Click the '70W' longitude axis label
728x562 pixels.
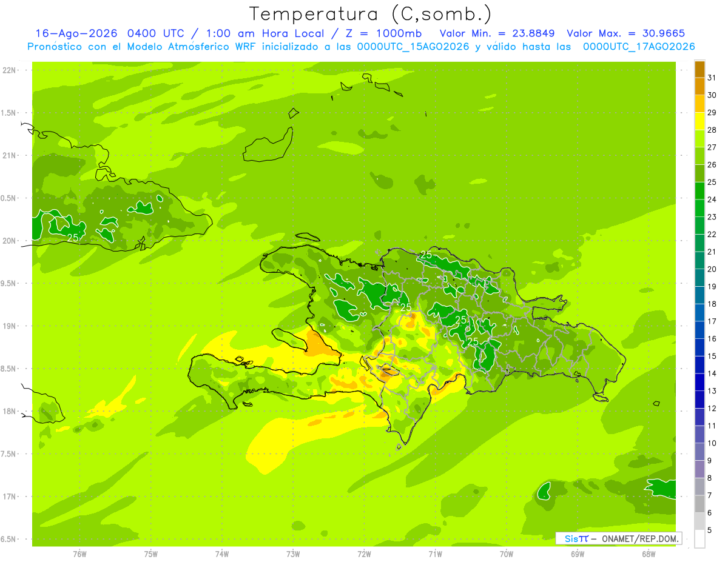point(507,554)
